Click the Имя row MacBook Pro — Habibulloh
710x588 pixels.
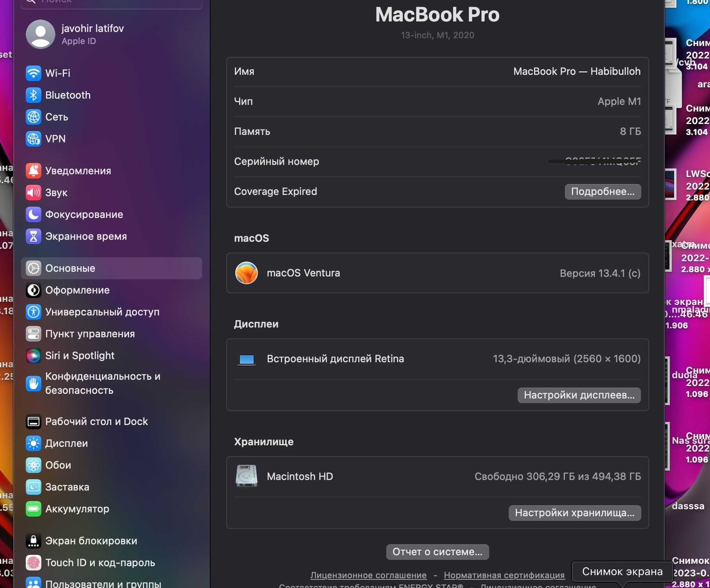(437, 72)
